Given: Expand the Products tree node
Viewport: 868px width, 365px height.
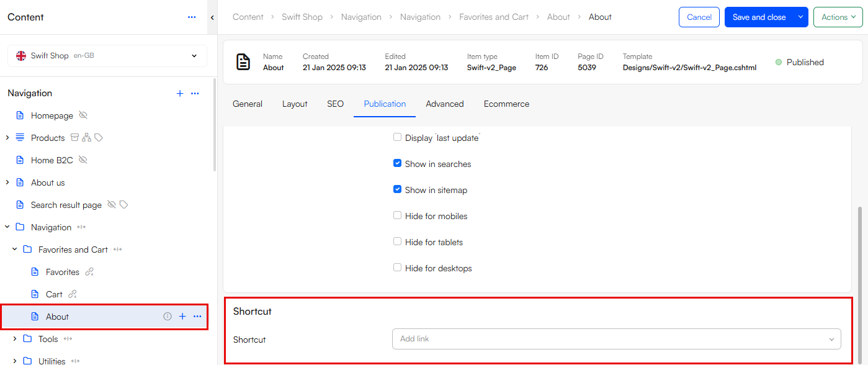Looking at the screenshot, I should pos(7,138).
